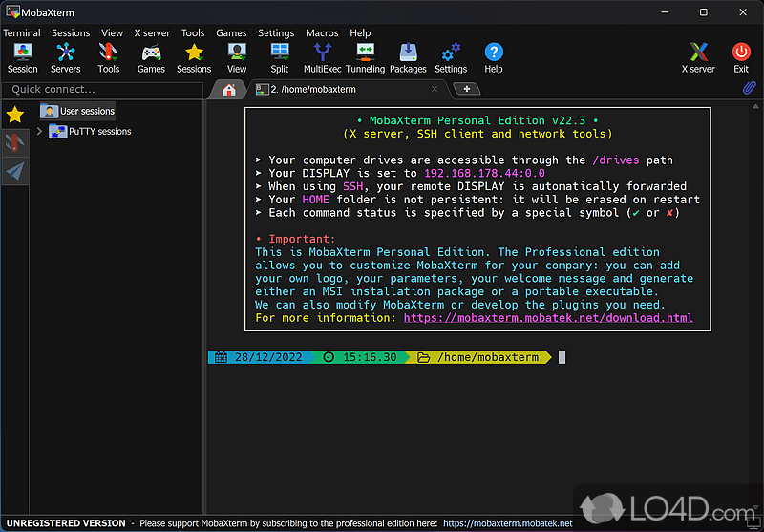Close the /home/mobaxterm tab
Viewport: 764px width, 532px height.
[x=435, y=89]
